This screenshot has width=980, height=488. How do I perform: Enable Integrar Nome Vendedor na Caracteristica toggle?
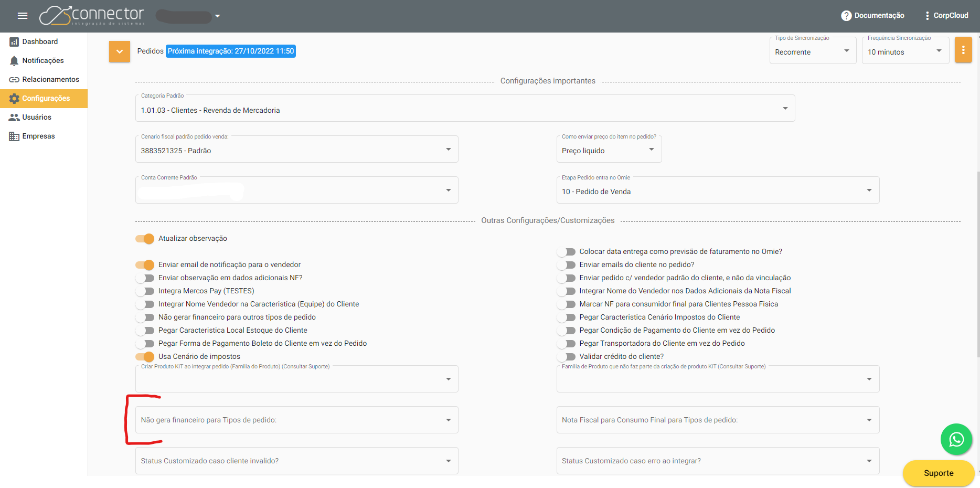click(x=145, y=304)
